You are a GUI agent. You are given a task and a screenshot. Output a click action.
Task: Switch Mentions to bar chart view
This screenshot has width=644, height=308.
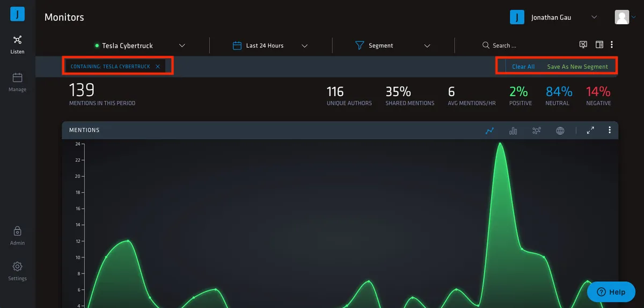click(513, 131)
